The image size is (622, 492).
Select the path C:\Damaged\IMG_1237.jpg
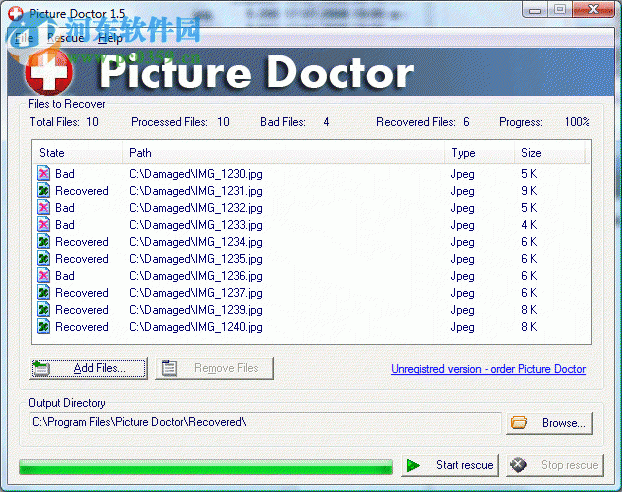click(x=196, y=293)
